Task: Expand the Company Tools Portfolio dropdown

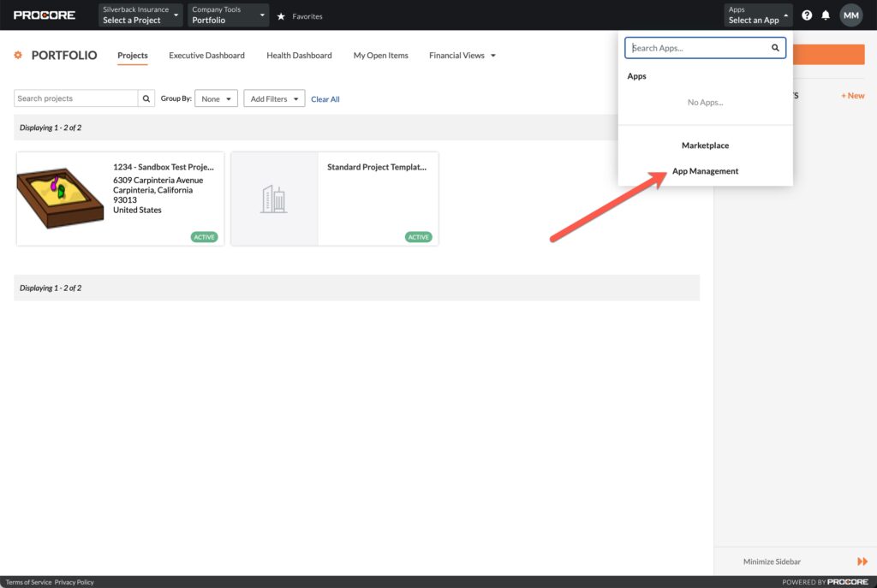Action: click(228, 15)
